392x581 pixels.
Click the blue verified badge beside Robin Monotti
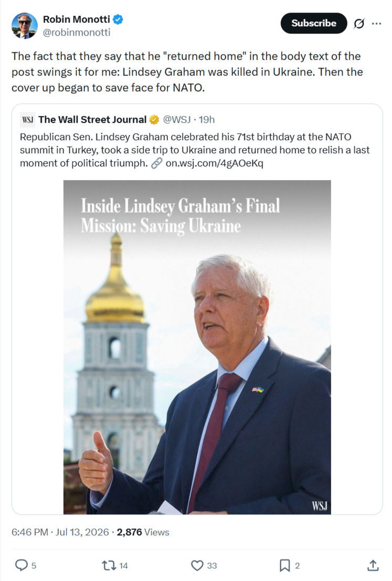coord(118,19)
